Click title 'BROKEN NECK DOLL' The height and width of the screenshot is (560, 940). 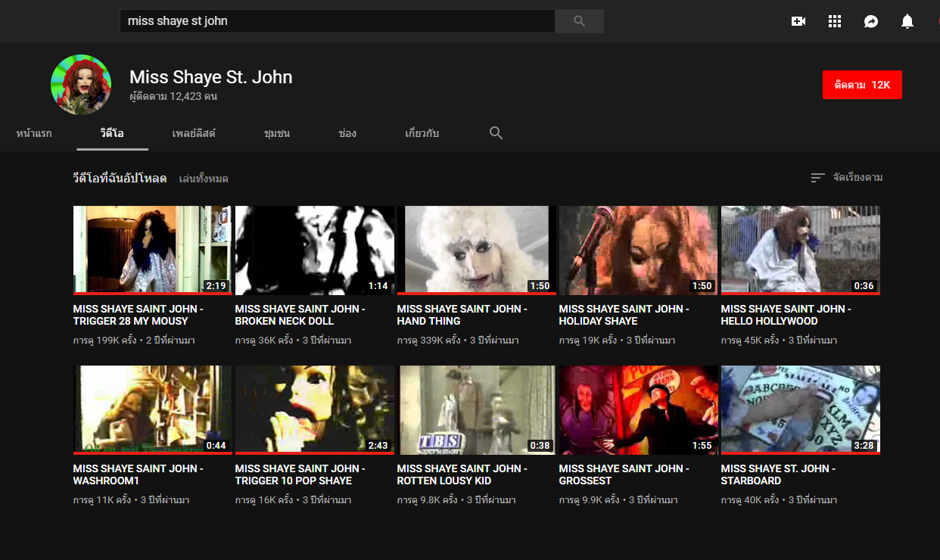285,321
